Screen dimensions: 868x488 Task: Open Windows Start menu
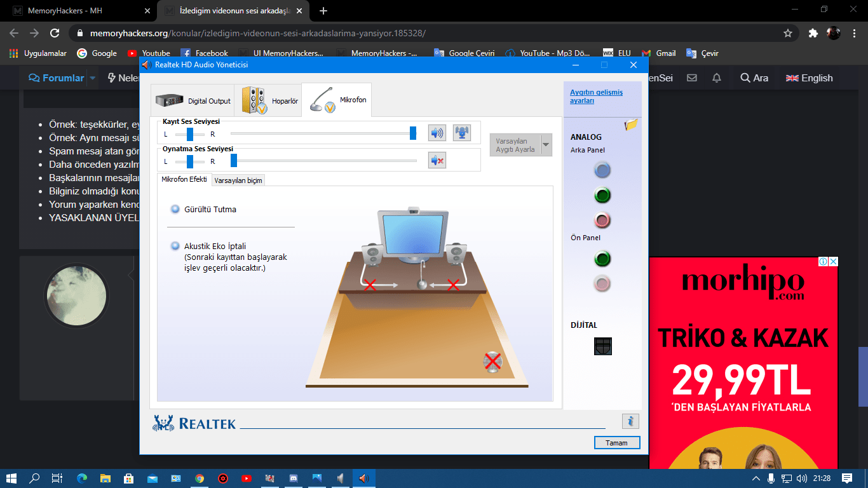coord(11,478)
